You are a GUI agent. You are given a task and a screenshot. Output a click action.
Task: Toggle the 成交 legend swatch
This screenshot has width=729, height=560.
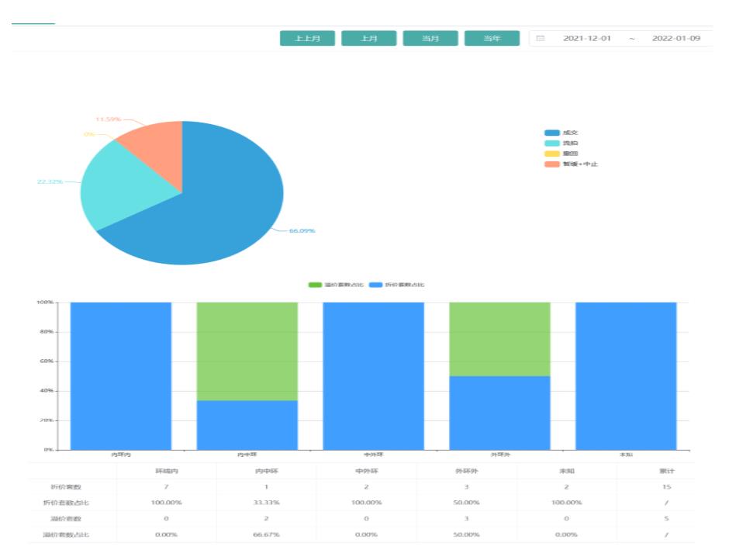click(551, 133)
